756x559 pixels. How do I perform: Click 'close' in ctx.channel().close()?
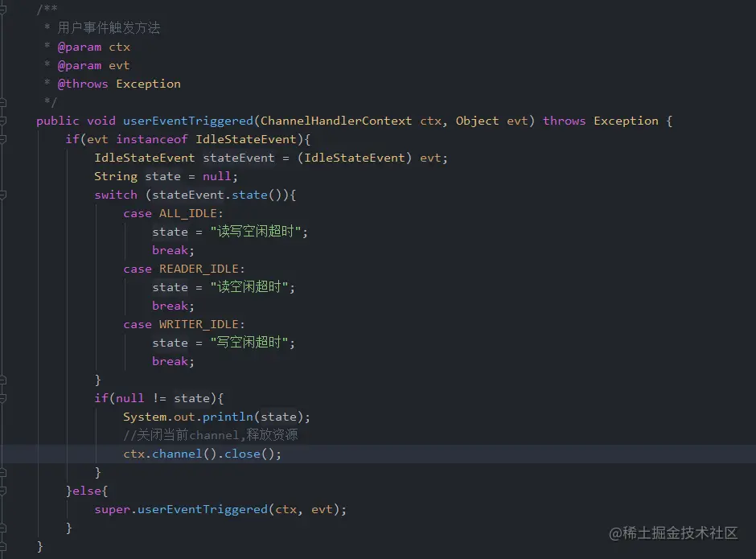[243, 454]
